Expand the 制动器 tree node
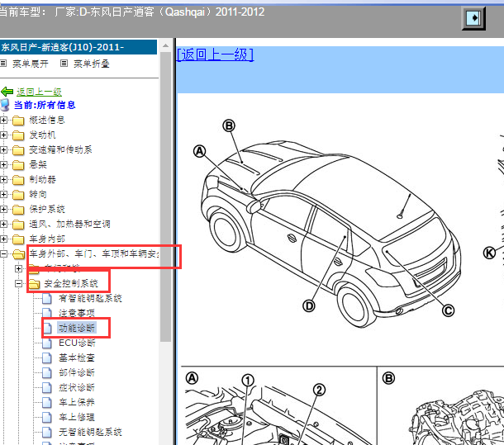Screen dimensions: 504x445 (3, 179)
